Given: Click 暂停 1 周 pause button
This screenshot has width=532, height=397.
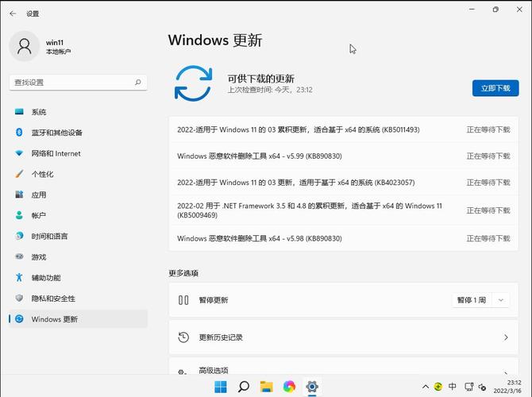Looking at the screenshot, I should (x=472, y=300).
